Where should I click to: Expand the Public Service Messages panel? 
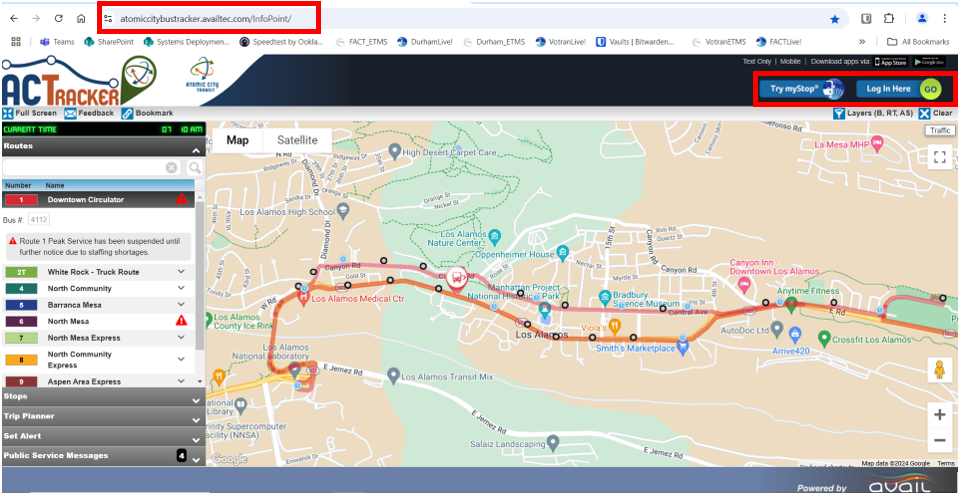click(103, 456)
